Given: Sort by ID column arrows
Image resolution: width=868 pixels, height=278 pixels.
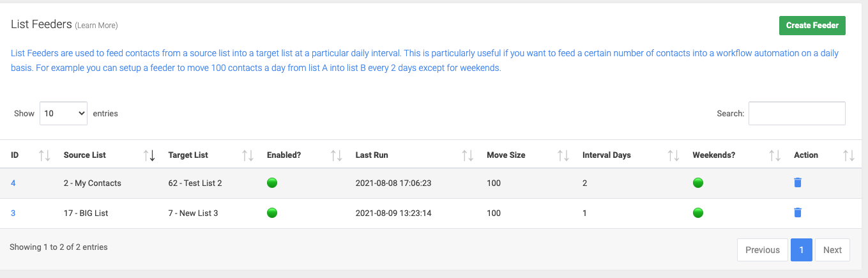Looking at the screenshot, I should (x=45, y=155).
